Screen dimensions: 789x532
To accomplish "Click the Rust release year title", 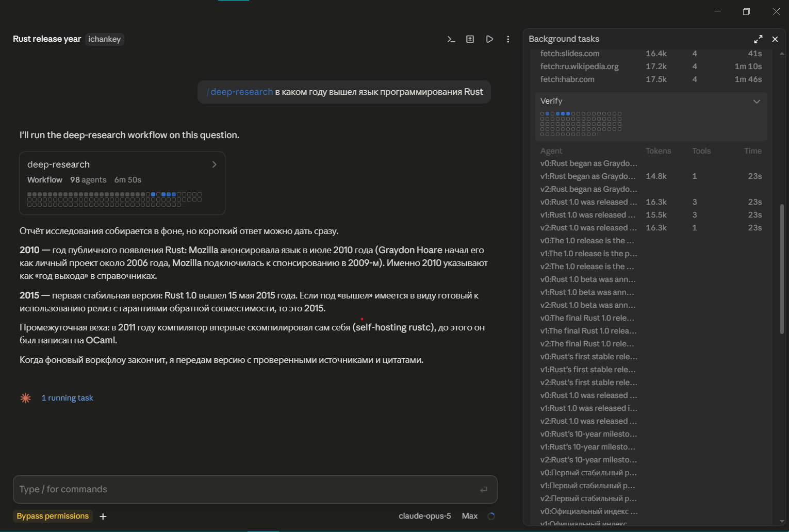I will 47,39.
